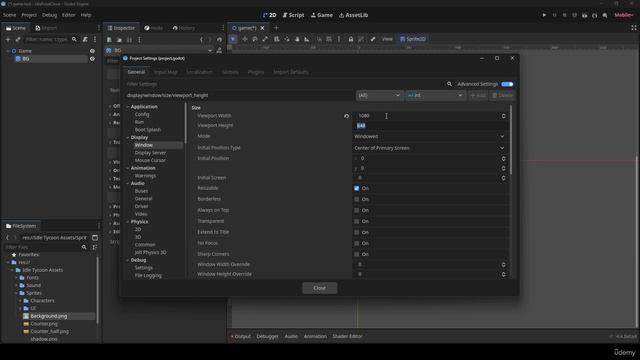Switch to the Localization tab
The height and width of the screenshot is (360, 640).
click(x=200, y=72)
